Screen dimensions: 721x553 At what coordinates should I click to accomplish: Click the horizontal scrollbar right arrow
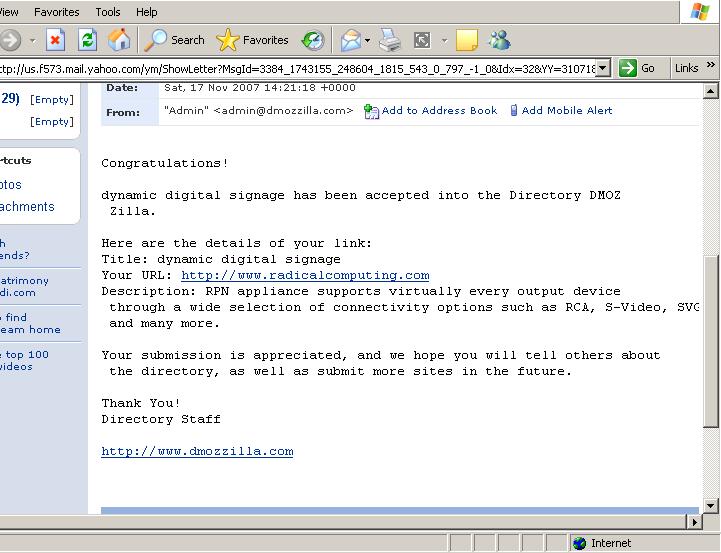click(x=694, y=522)
